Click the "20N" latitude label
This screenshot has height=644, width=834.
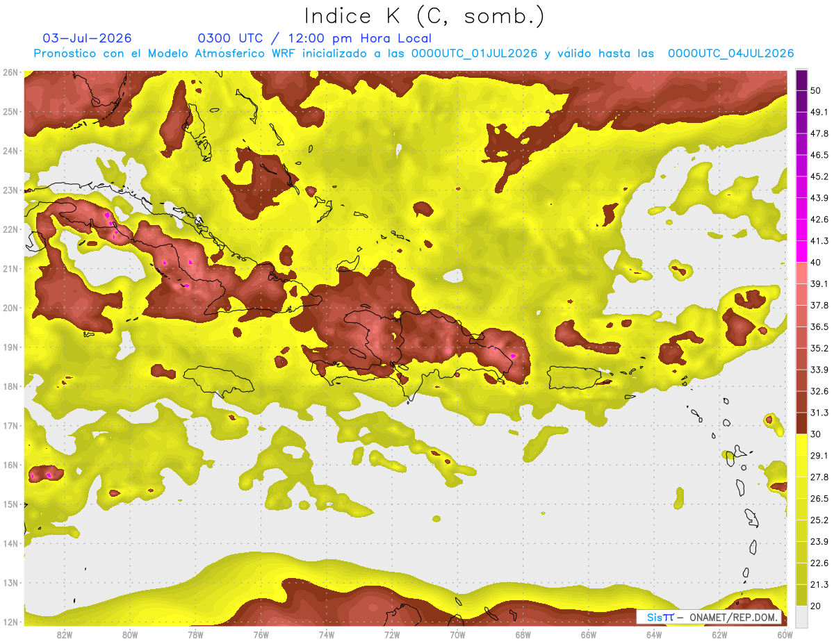(x=10, y=308)
